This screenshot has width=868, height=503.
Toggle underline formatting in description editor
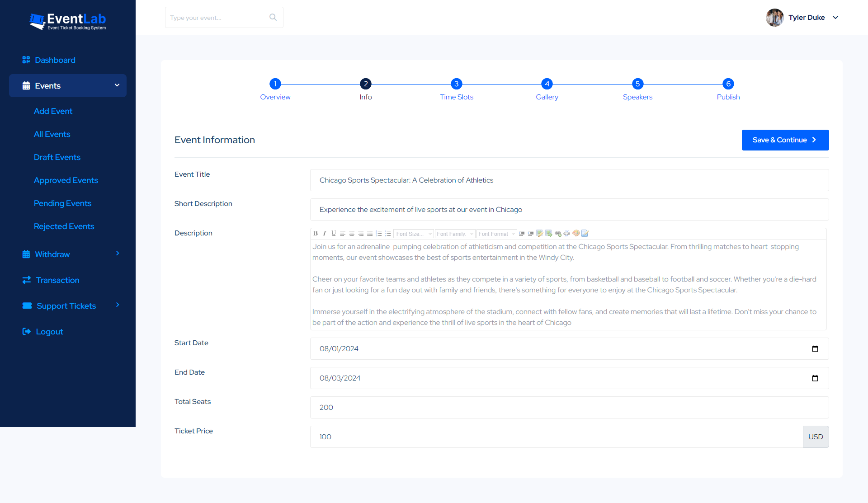pos(334,234)
